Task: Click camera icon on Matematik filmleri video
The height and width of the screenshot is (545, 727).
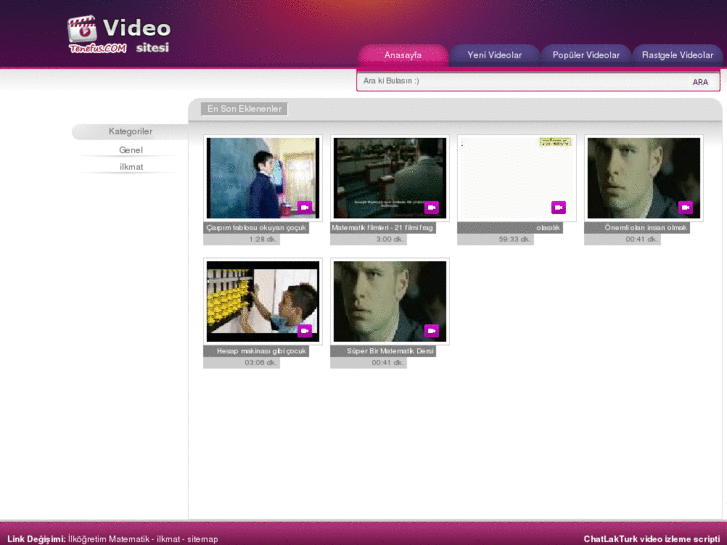Action: 432,208
